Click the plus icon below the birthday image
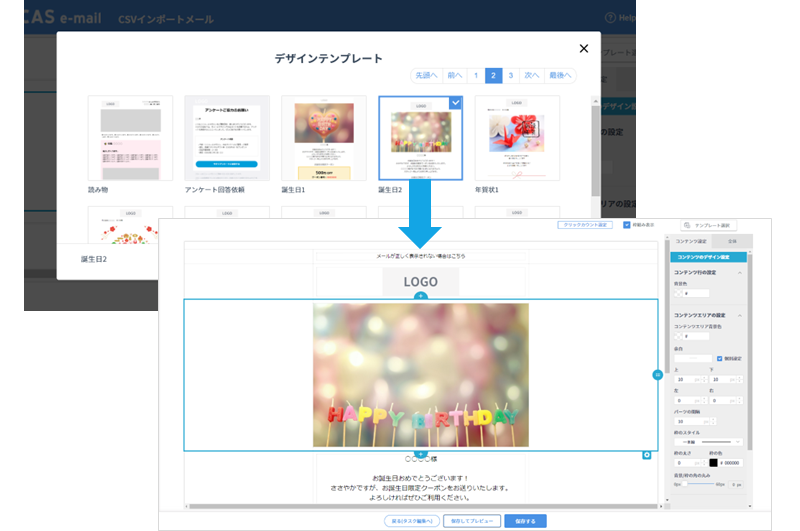800x531 pixels. pos(420,453)
